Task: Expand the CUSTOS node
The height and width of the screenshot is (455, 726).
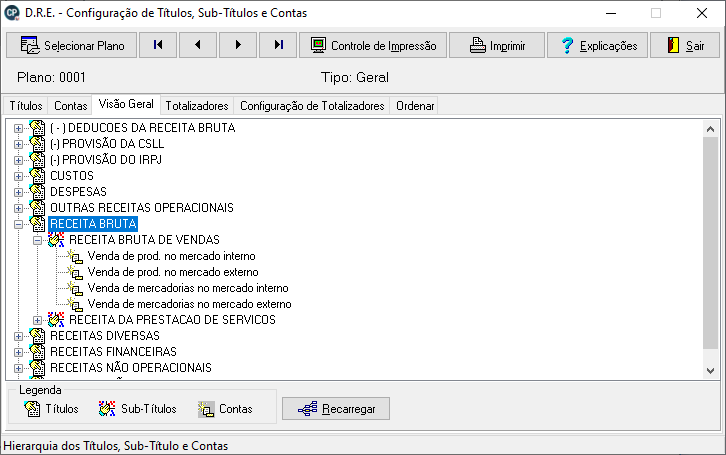Action: click(x=18, y=176)
